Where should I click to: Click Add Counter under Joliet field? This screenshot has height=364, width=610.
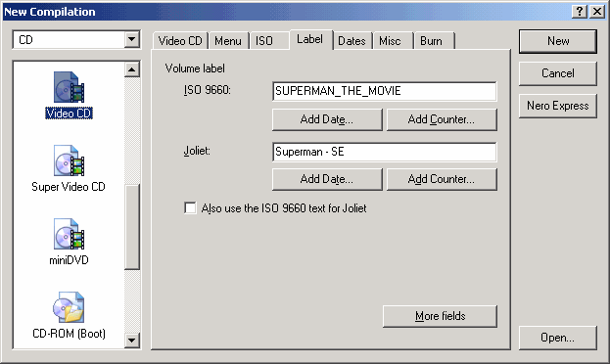click(x=442, y=179)
